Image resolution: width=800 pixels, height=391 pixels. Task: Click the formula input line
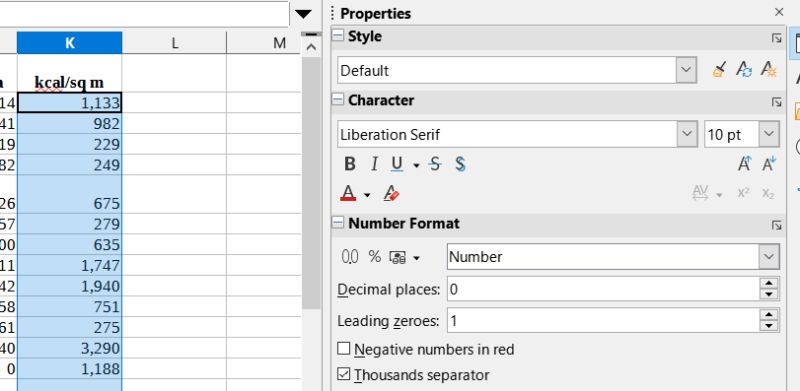[x=145, y=14]
